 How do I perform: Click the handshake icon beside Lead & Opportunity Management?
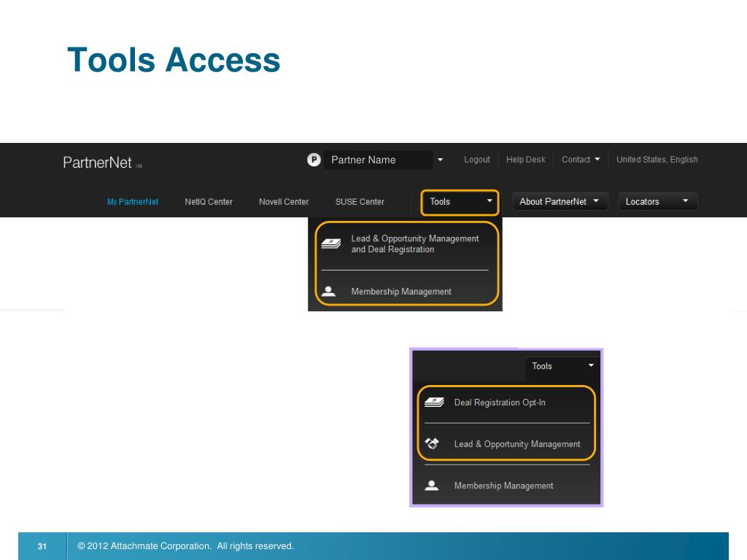pyautogui.click(x=432, y=444)
